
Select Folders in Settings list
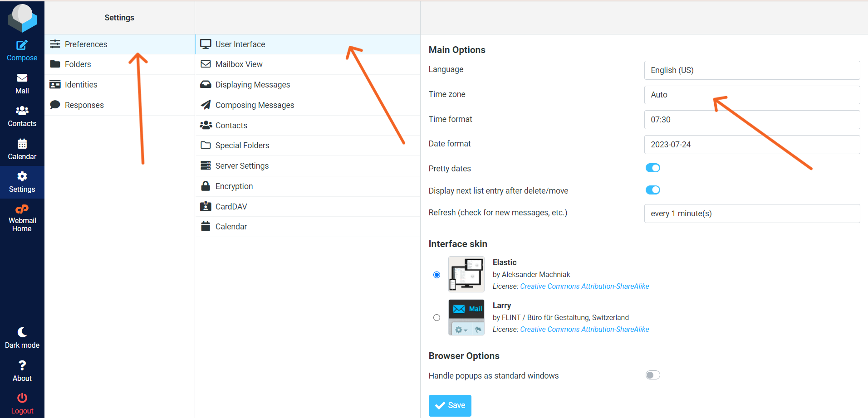pyautogui.click(x=78, y=64)
